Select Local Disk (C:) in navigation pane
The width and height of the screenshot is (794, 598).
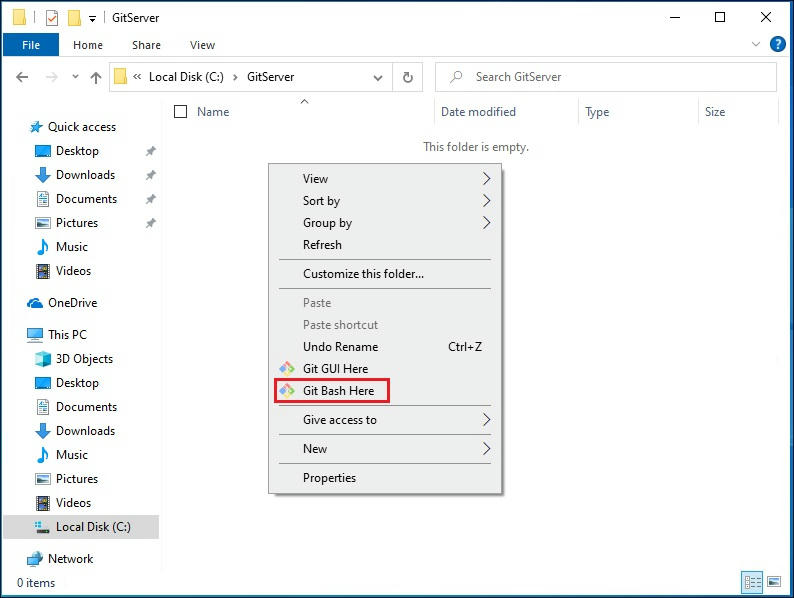point(81,527)
